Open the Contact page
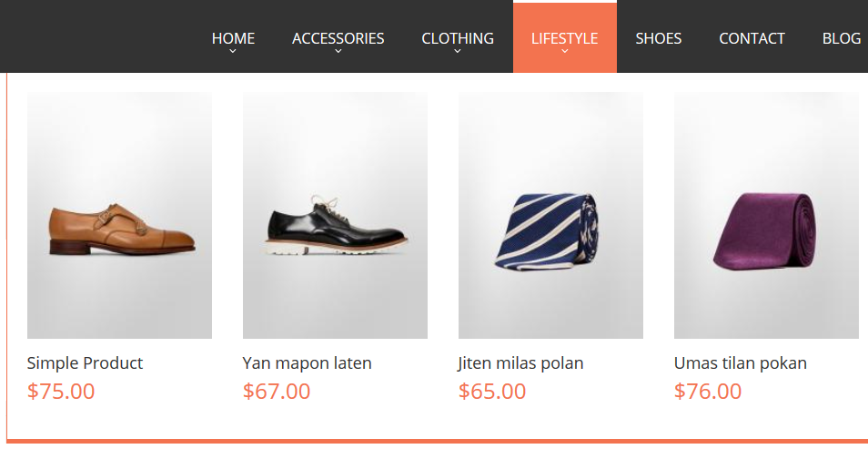This screenshot has width=868, height=449. coord(752,38)
